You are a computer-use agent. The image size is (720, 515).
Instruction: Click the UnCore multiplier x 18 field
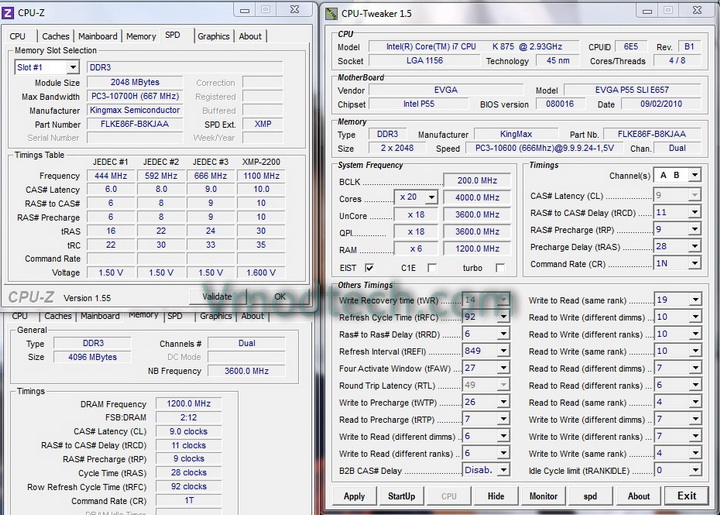point(416,215)
